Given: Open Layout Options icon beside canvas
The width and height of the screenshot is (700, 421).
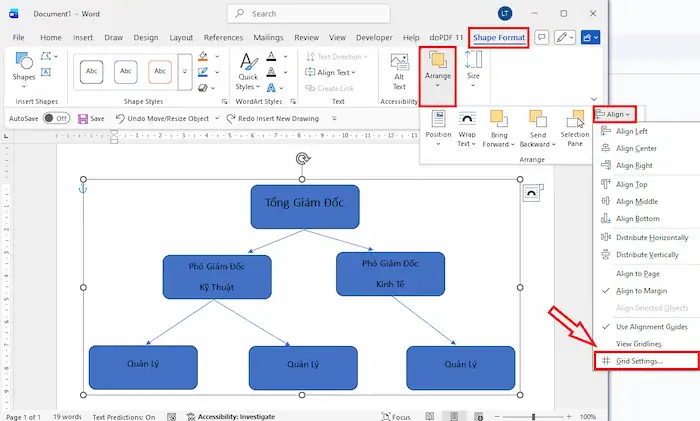Looking at the screenshot, I should pos(533,192).
